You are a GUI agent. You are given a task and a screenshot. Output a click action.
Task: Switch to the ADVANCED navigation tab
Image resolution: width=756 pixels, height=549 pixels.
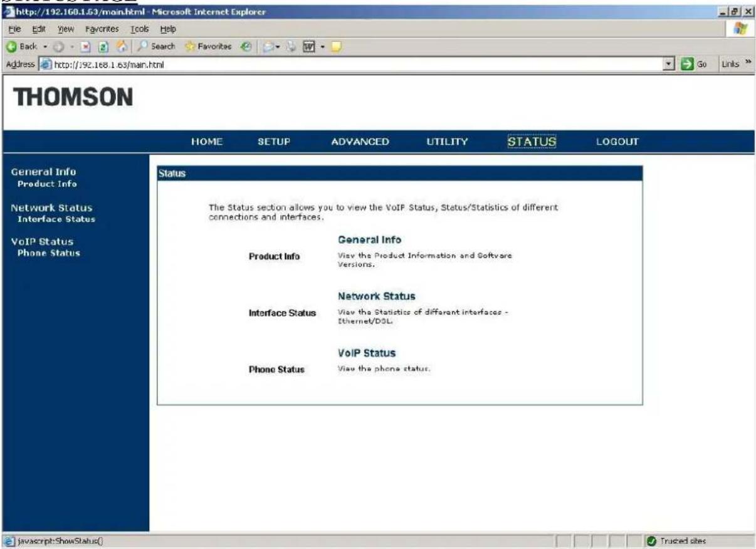[360, 142]
